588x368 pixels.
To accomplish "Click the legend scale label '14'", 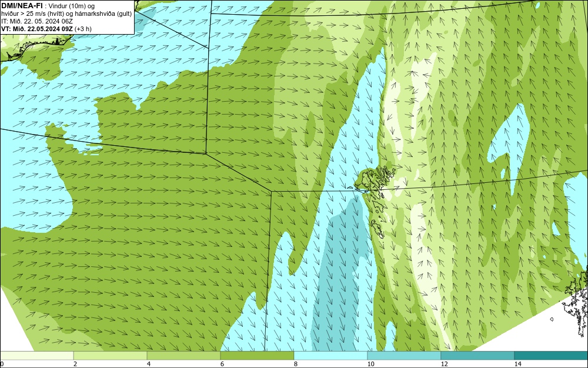I will pyautogui.click(x=517, y=364).
